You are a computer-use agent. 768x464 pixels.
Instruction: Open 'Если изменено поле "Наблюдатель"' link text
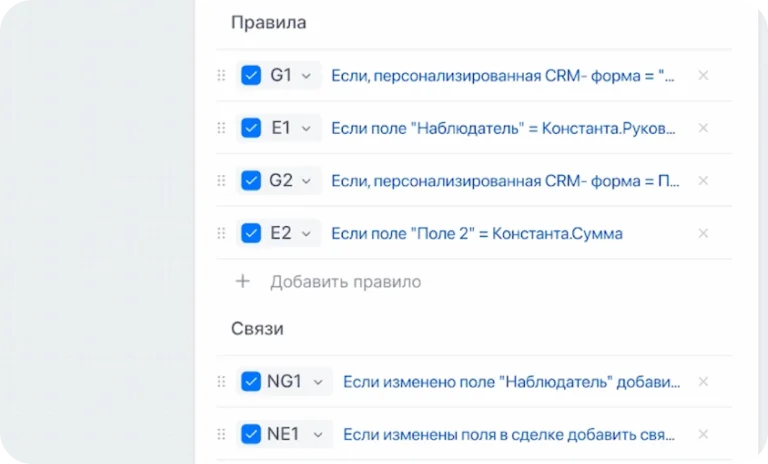point(511,381)
